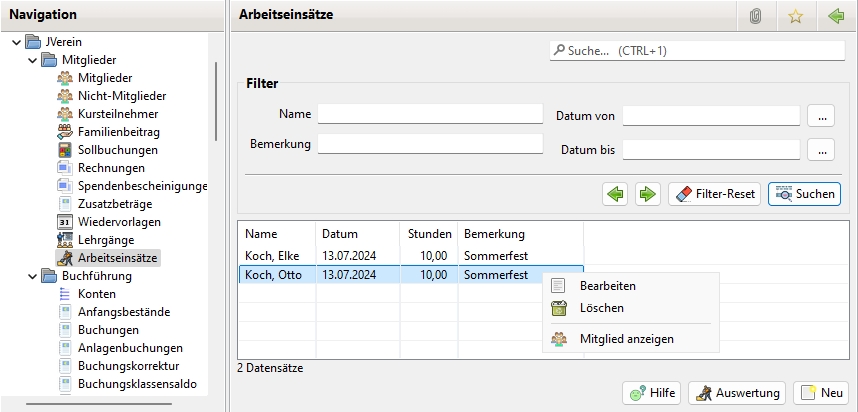
Task: Click the left green arrow beside Filter-Reset
Action: pos(616,193)
